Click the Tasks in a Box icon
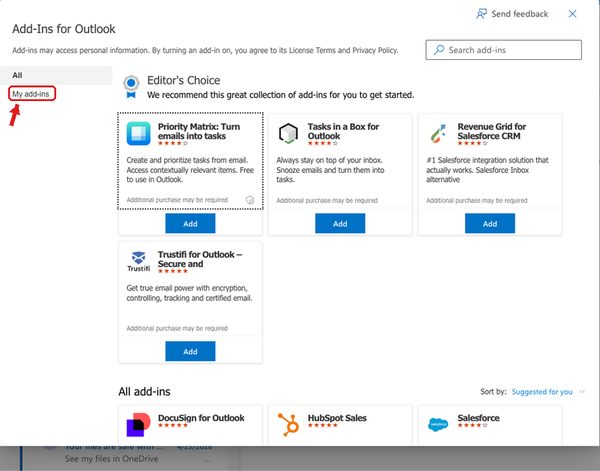The image size is (600, 471). point(288,133)
